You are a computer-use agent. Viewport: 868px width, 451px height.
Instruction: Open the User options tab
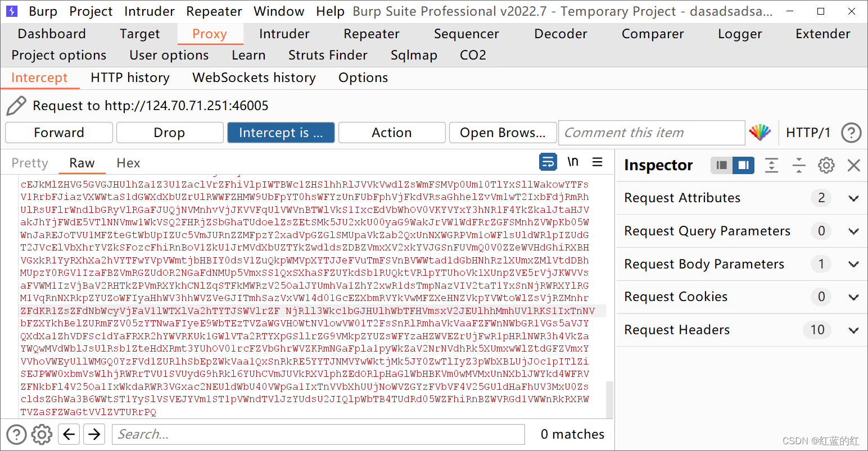pos(169,55)
